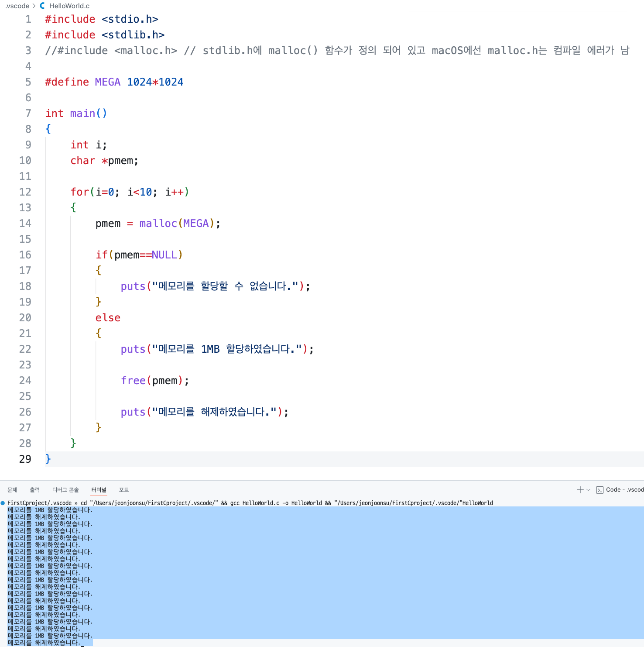The height and width of the screenshot is (647, 644).
Task: Open the .vscode breadcrumb folder
Action: pyautogui.click(x=17, y=6)
